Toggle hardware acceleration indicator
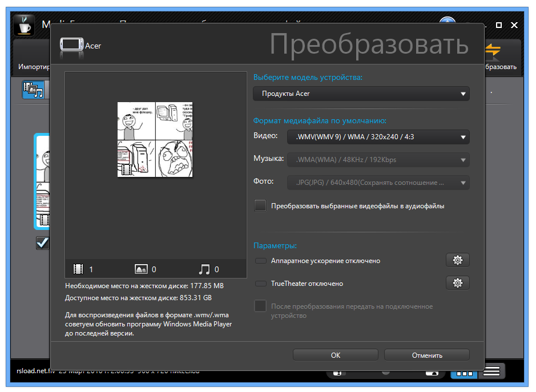 point(261,261)
